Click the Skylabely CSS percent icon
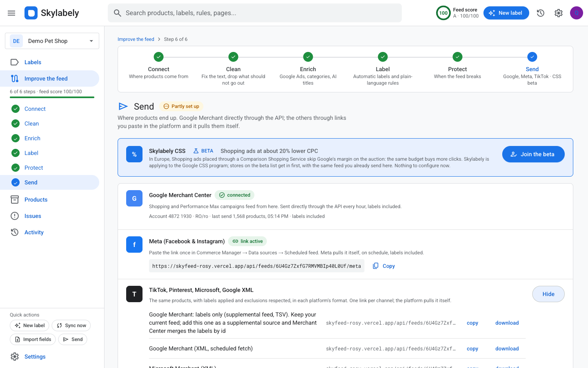 click(x=134, y=154)
